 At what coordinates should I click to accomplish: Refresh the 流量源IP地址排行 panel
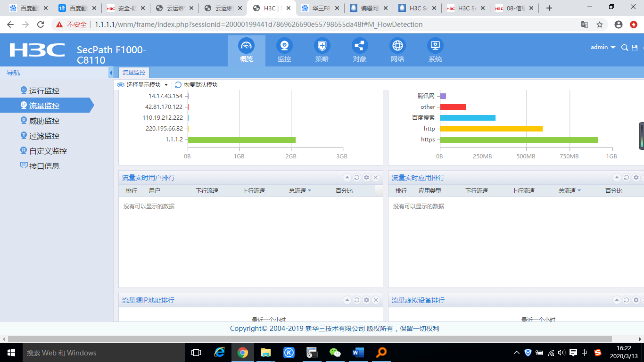pos(356,300)
